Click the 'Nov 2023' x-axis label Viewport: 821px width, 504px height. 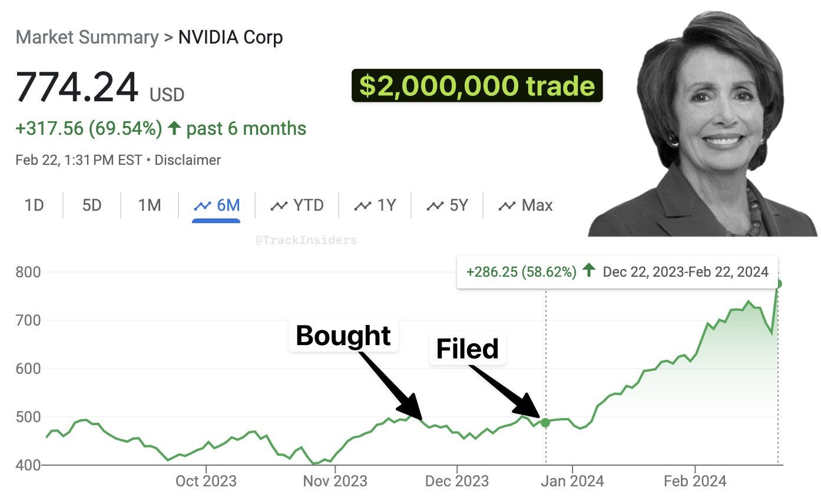335,481
